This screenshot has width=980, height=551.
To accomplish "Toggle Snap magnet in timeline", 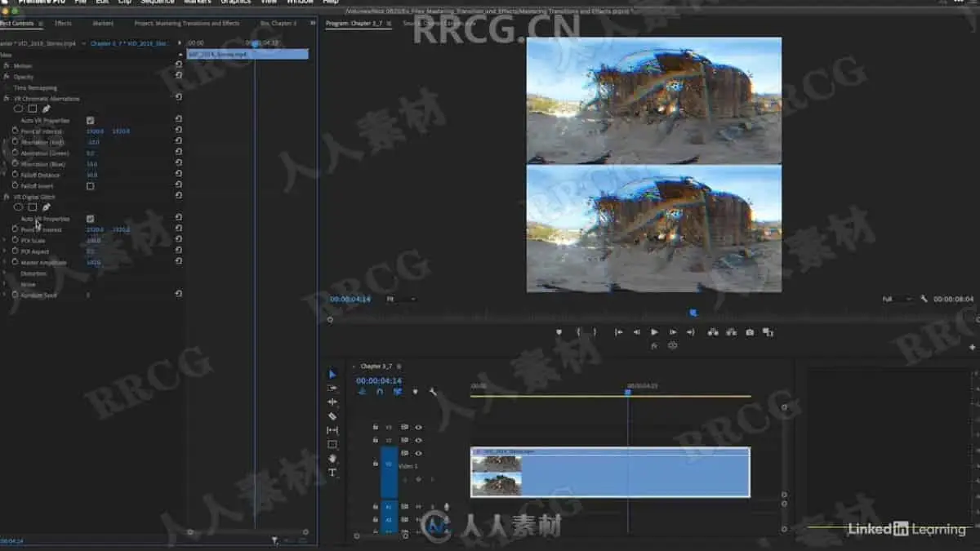I will coord(380,392).
